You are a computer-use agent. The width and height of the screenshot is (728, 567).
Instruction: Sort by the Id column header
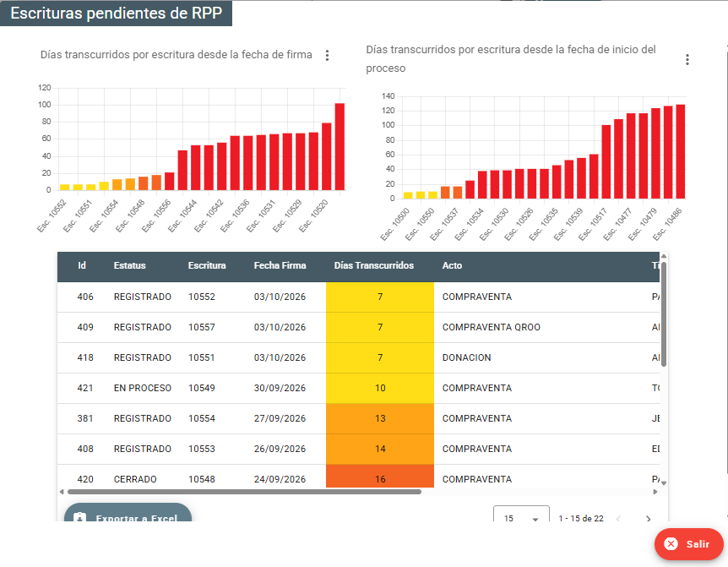[82, 265]
